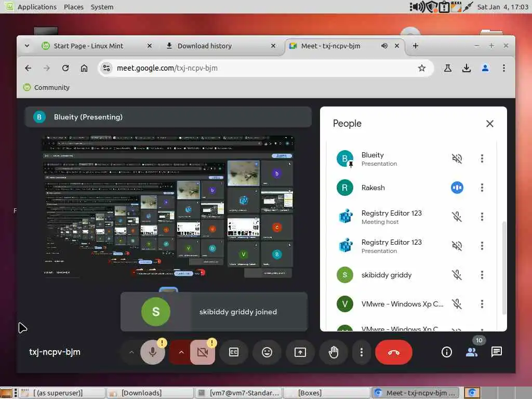Open more actions for Blueity
The width and height of the screenshot is (532, 399).
pos(482,158)
